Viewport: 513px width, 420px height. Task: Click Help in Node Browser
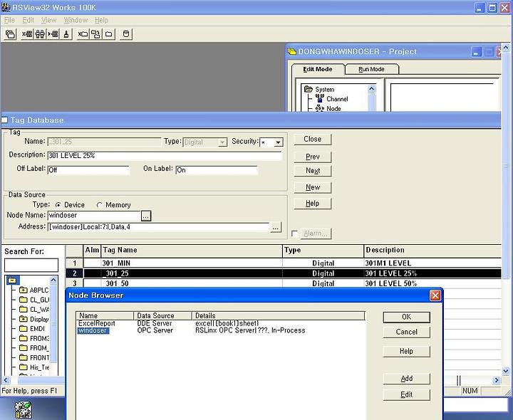click(406, 351)
